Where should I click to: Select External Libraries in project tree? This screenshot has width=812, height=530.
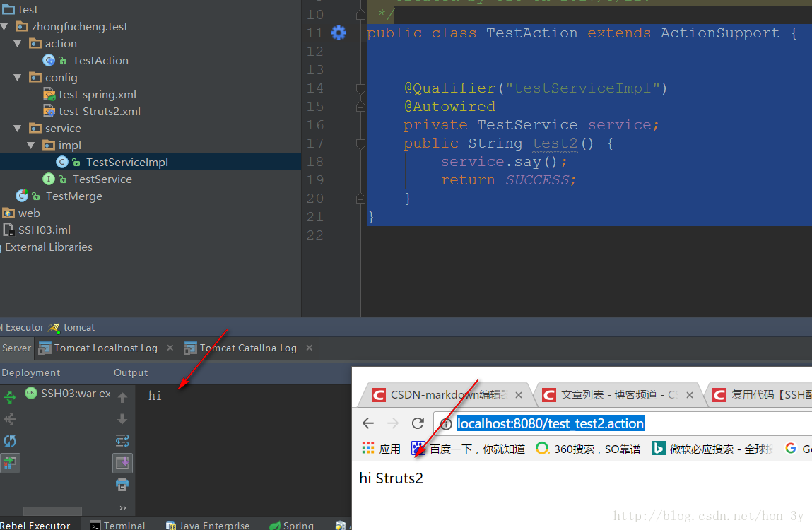tap(49, 247)
